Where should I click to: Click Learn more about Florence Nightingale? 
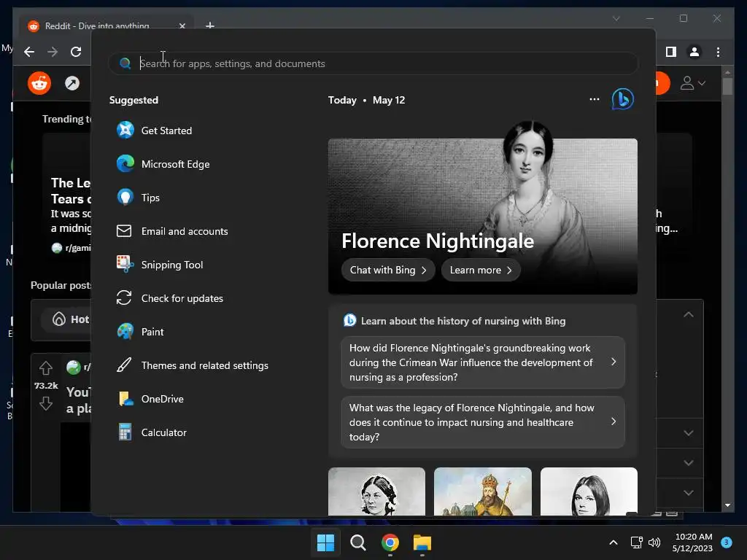(481, 270)
